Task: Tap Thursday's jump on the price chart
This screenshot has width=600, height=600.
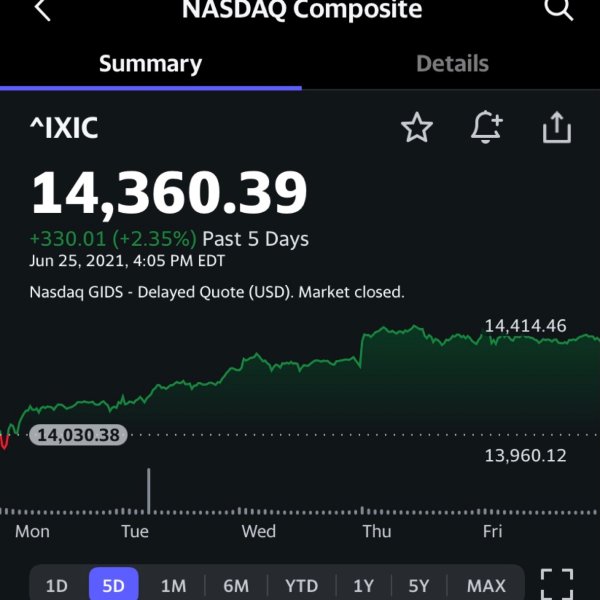Action: pos(361,350)
